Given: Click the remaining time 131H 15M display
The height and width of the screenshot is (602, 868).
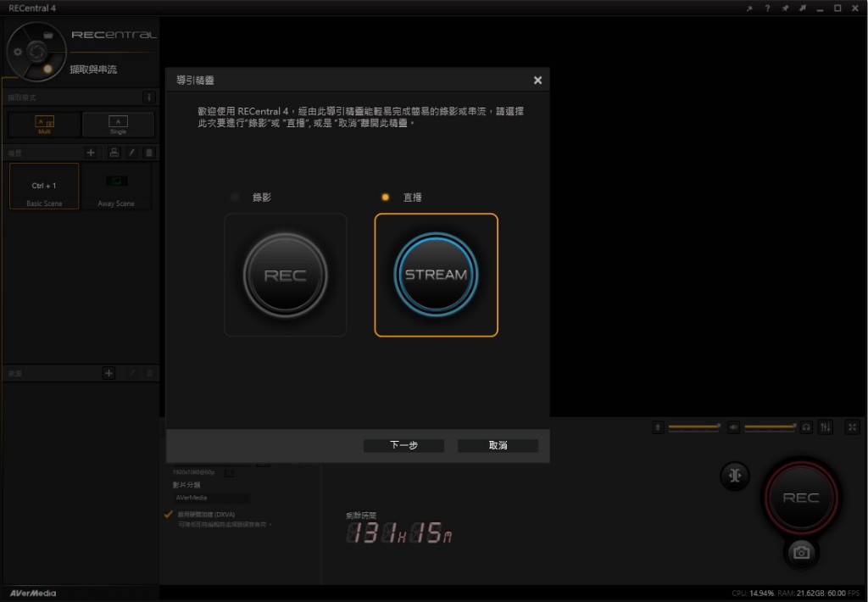Looking at the screenshot, I should (x=399, y=532).
